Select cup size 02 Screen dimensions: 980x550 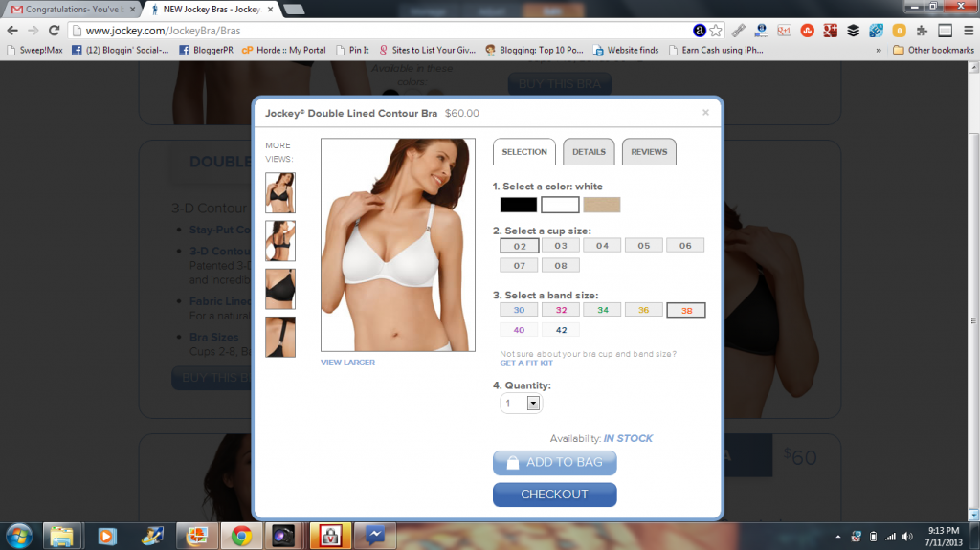click(520, 246)
